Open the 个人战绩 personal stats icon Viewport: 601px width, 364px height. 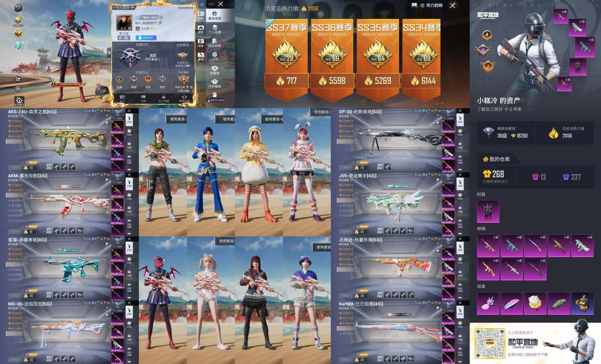(215, 29)
